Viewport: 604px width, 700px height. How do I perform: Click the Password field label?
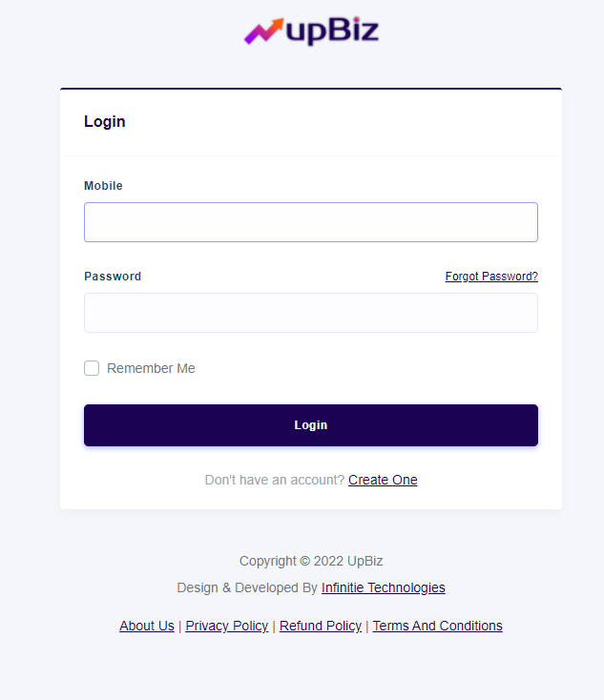click(113, 277)
